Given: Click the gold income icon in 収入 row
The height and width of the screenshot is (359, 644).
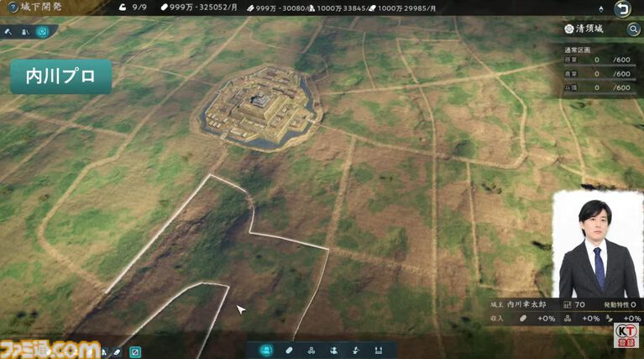Looking at the screenshot, I should coord(523,319).
